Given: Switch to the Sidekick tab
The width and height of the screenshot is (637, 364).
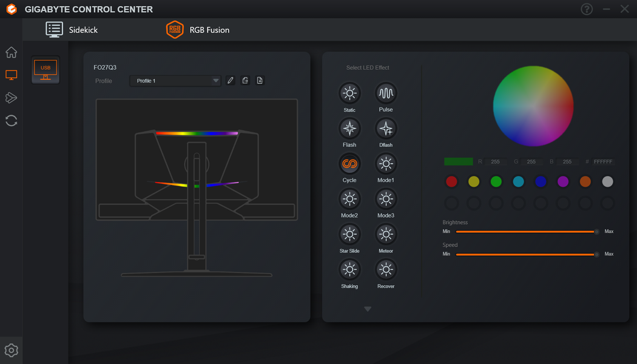Looking at the screenshot, I should tap(72, 30).
